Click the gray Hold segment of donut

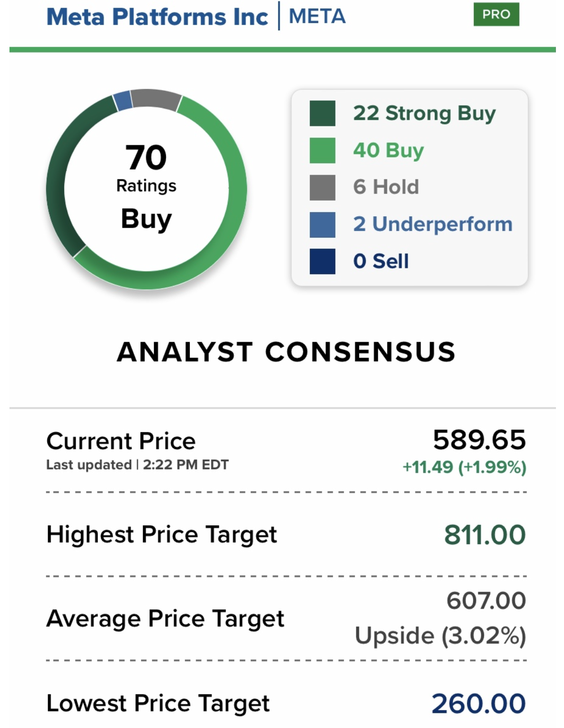pyautogui.click(x=155, y=98)
